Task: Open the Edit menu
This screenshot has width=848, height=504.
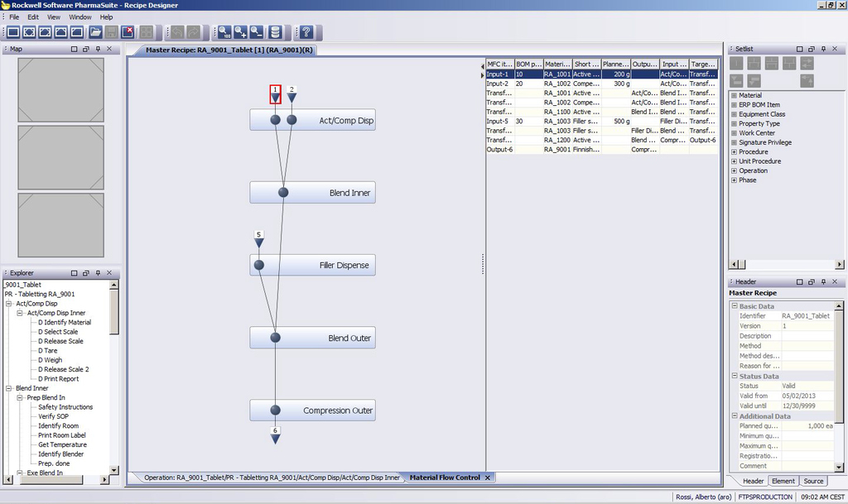Action: (x=33, y=17)
